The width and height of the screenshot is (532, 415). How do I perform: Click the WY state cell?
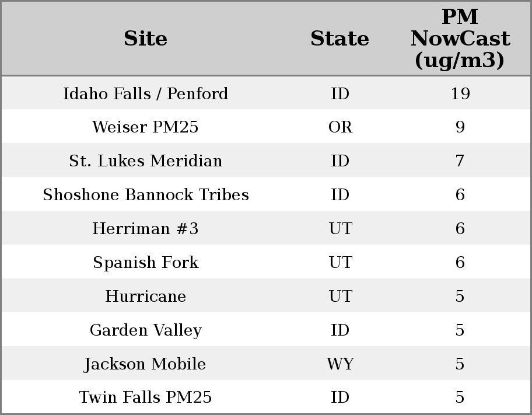[x=340, y=364]
